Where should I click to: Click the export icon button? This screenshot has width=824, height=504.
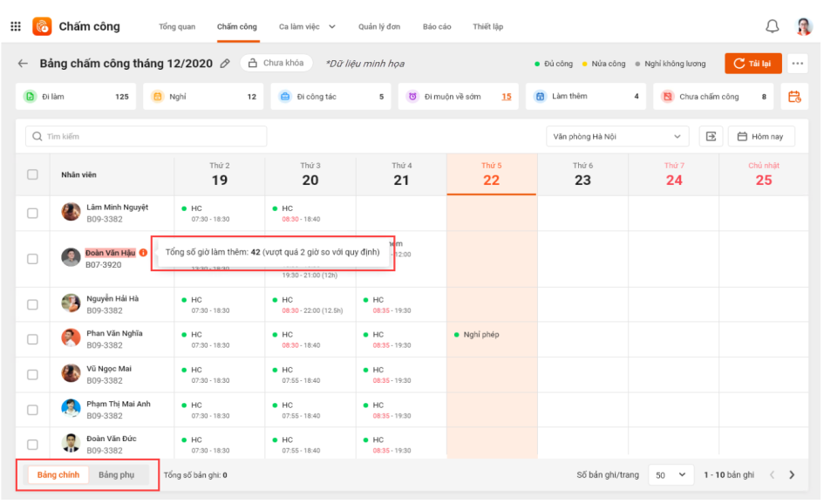711,137
